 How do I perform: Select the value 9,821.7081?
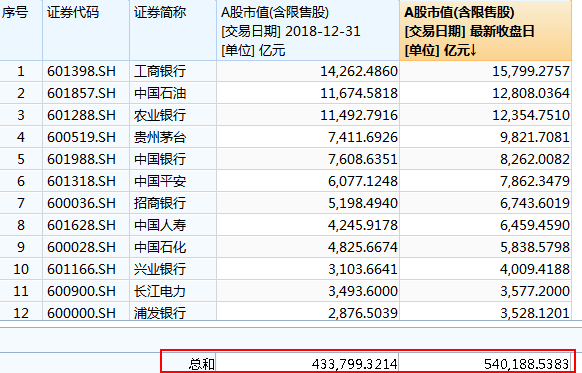pyautogui.click(x=534, y=137)
